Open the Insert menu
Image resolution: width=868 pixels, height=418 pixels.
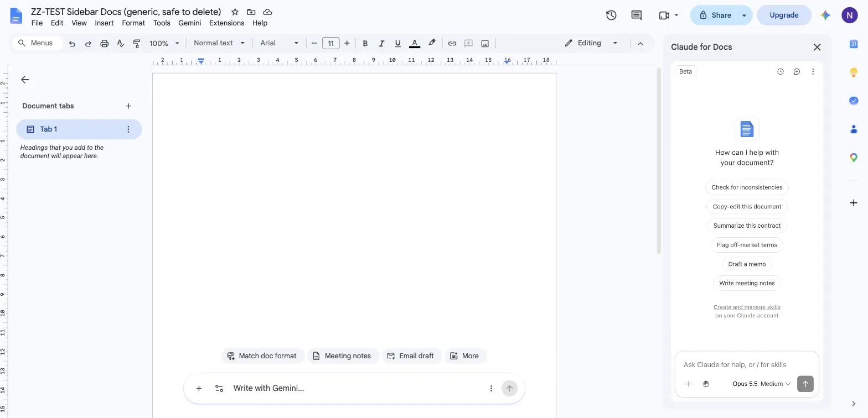(104, 23)
